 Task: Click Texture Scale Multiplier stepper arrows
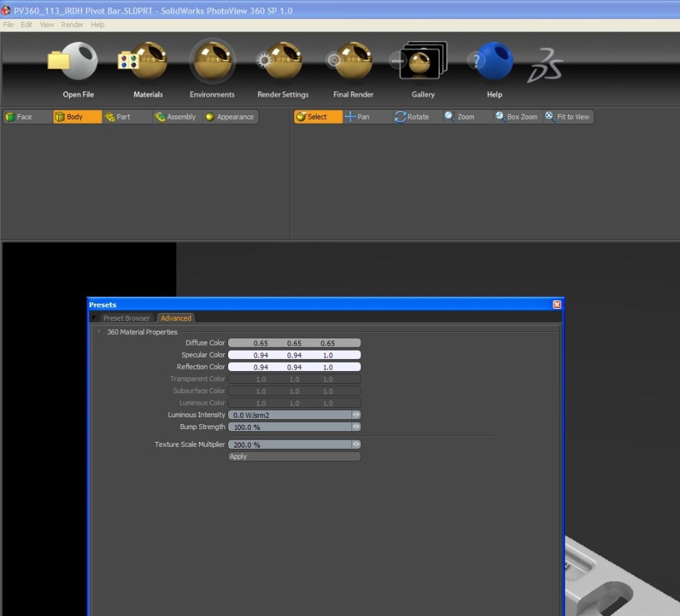click(356, 445)
